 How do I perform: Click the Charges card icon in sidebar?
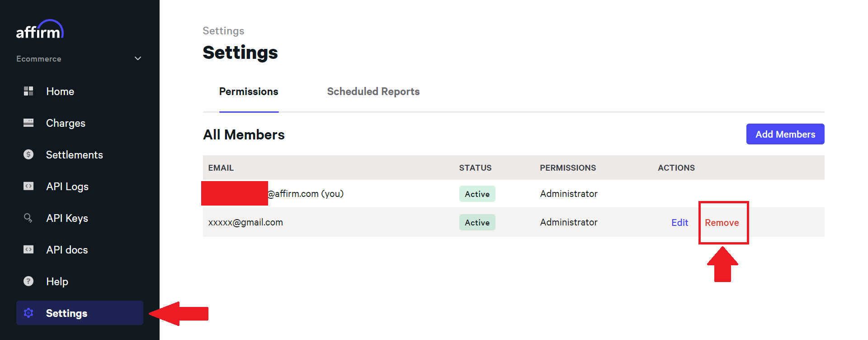(28, 123)
